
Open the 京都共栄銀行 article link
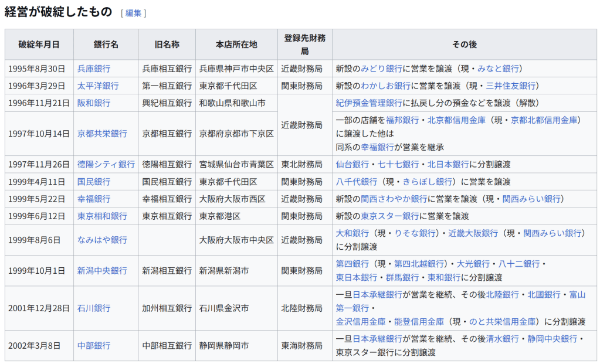pyautogui.click(x=102, y=134)
